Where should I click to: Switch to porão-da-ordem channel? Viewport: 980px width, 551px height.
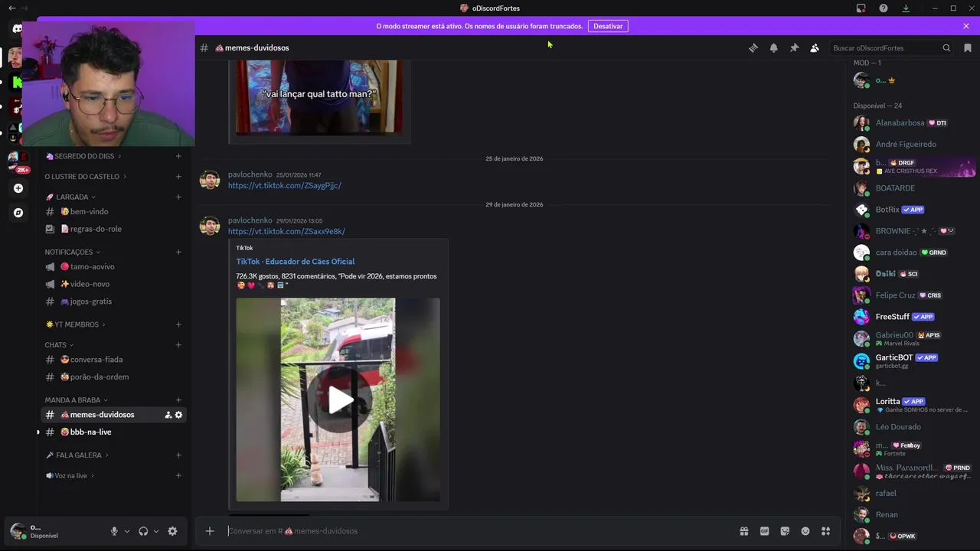pyautogui.click(x=113, y=377)
